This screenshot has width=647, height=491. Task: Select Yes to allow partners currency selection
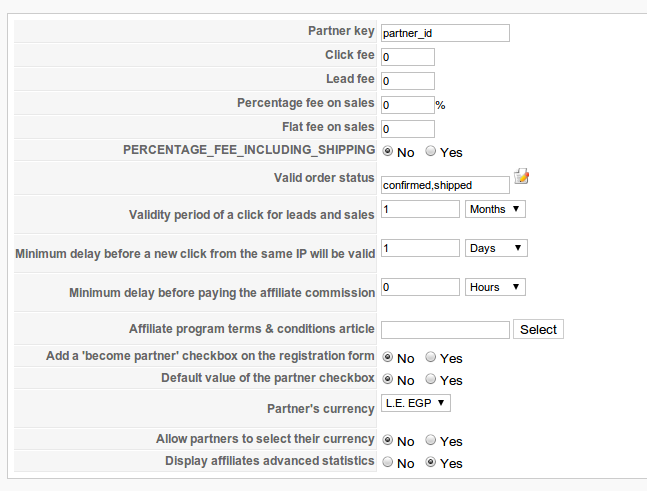[x=431, y=440]
